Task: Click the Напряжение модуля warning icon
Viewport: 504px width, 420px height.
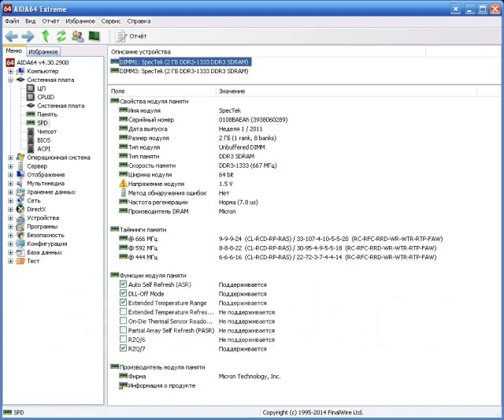Action: pos(123,184)
